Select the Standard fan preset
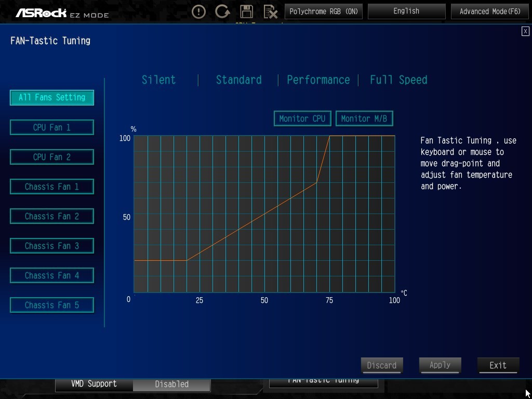Screen dimensions: 532x399 point(239,79)
